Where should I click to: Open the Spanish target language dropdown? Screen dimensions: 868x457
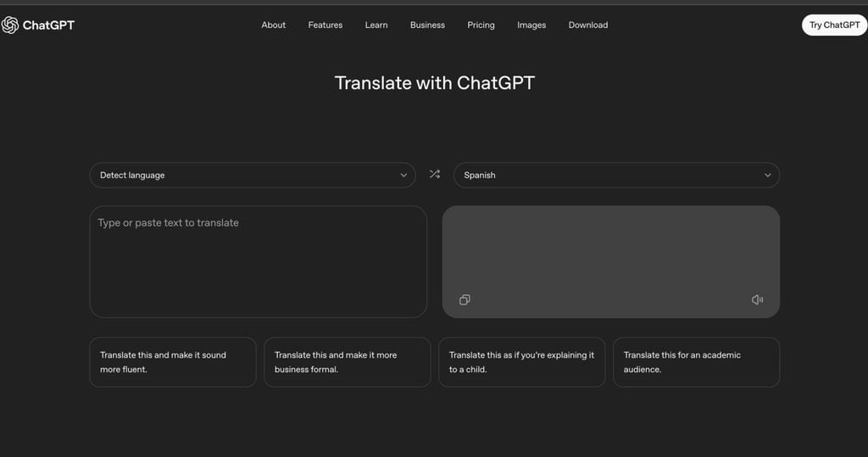click(x=616, y=175)
